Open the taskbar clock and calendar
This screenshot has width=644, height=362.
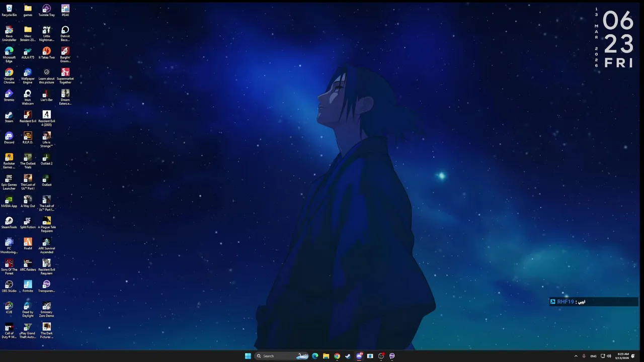(623, 356)
